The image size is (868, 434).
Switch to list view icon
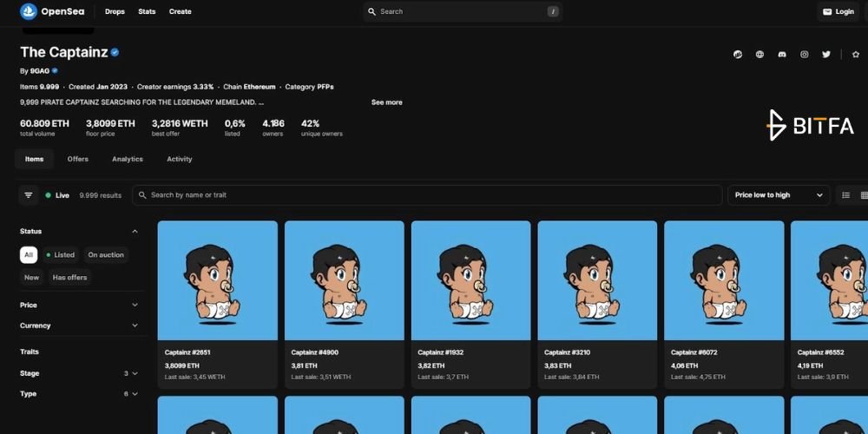845,194
